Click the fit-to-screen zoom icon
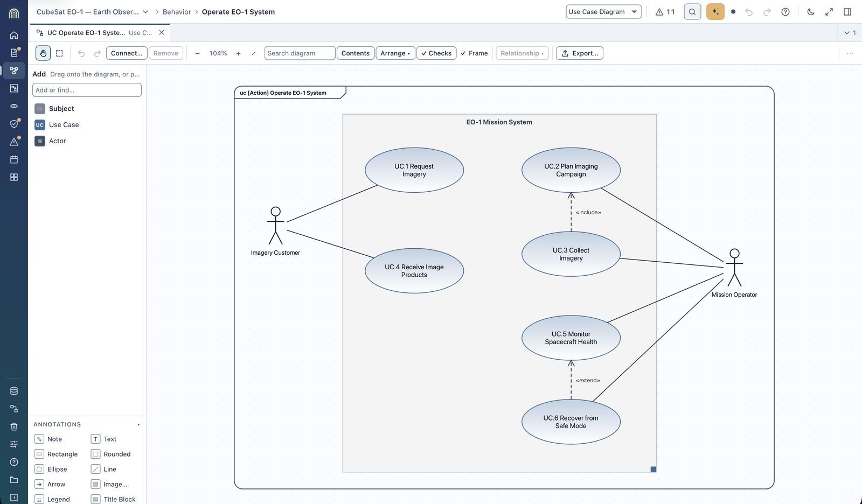Viewport: 862px width, 504px height. [x=254, y=53]
